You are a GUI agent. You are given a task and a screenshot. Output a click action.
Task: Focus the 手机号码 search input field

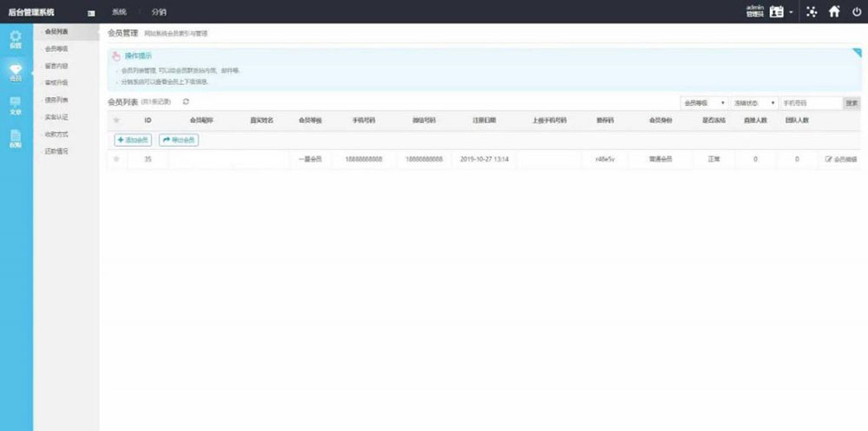click(811, 103)
